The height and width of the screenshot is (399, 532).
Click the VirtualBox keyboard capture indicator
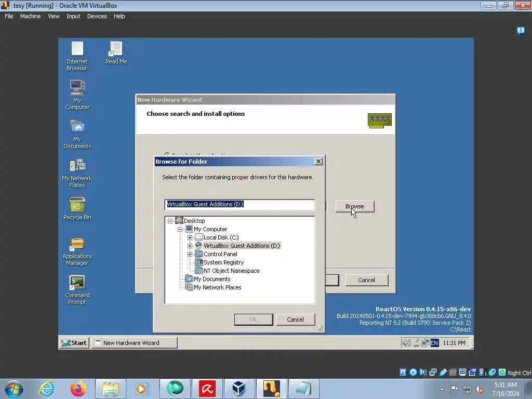point(502,372)
